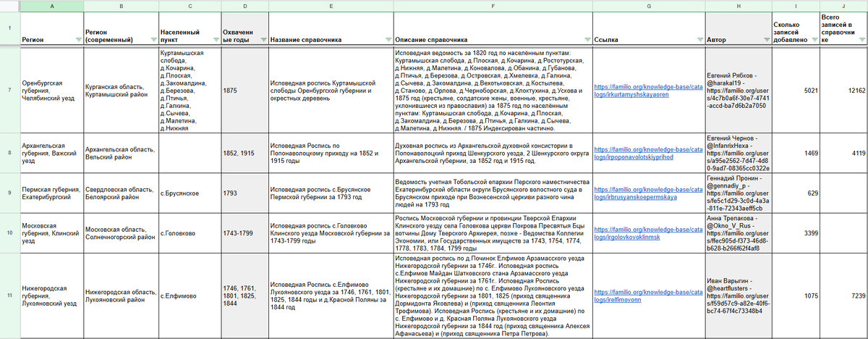Select the cell with year 1875
Image resolution: width=868 pixels, height=339 pixels.
(x=244, y=91)
